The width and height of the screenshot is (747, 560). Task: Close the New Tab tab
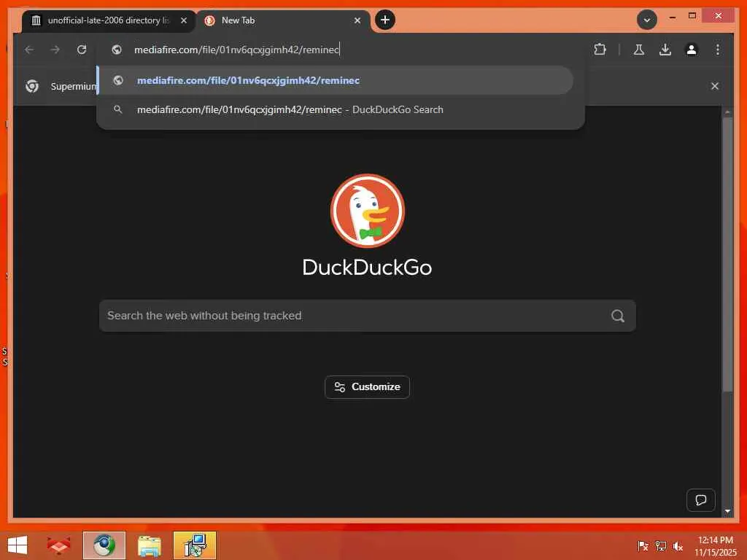357,20
